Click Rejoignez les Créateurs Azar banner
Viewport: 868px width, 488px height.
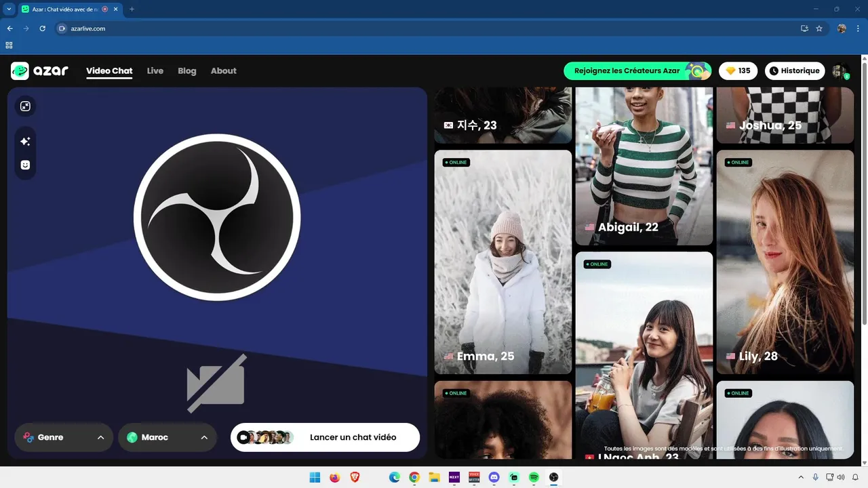(x=637, y=70)
